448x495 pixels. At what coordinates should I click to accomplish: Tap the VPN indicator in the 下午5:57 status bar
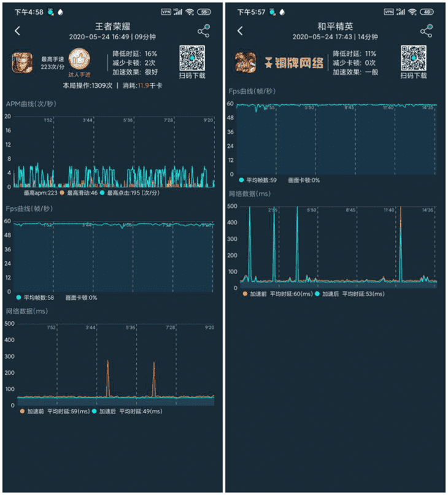point(388,12)
